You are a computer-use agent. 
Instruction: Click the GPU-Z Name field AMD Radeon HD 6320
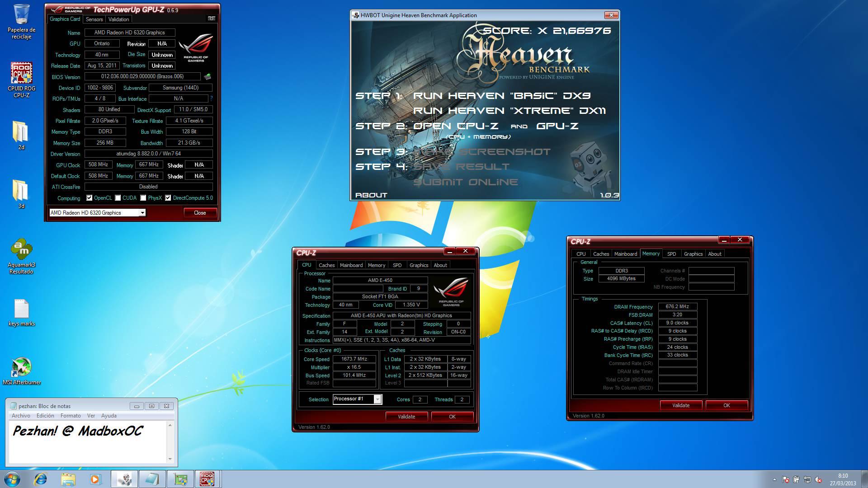[129, 33]
